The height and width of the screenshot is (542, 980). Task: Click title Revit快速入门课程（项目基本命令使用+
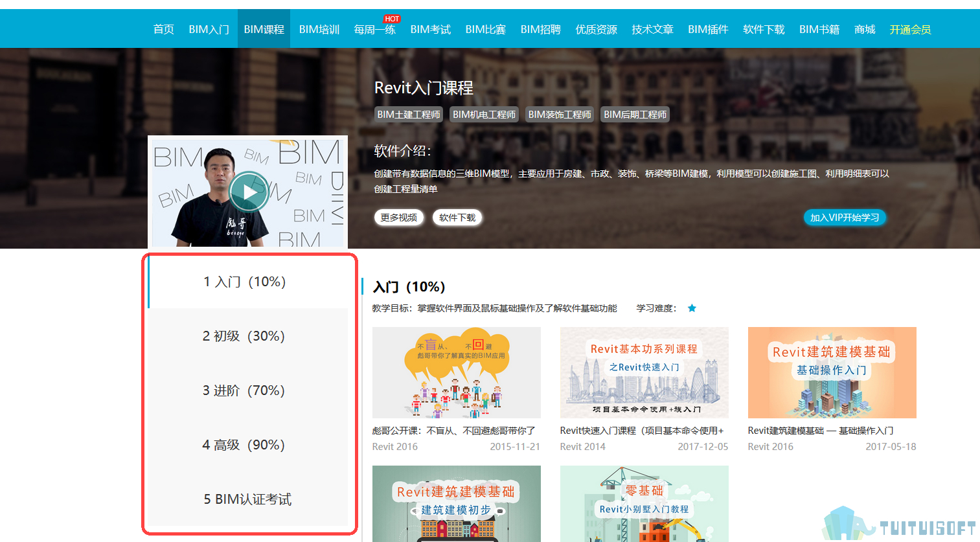[x=642, y=431]
